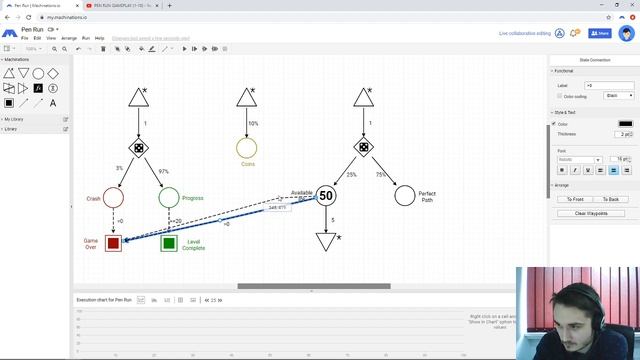The height and width of the screenshot is (360, 640).
Task: Click the Label input field
Action: pyautogui.click(x=609, y=85)
